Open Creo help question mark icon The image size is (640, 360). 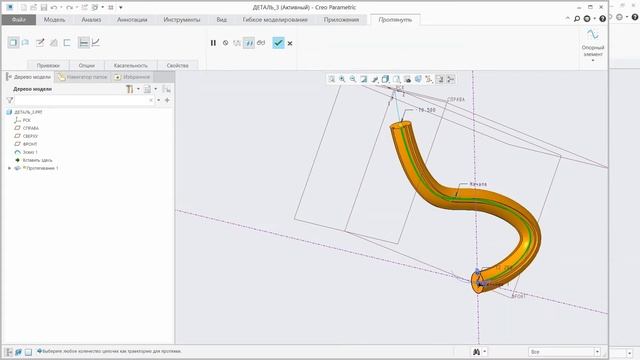[x=602, y=19]
